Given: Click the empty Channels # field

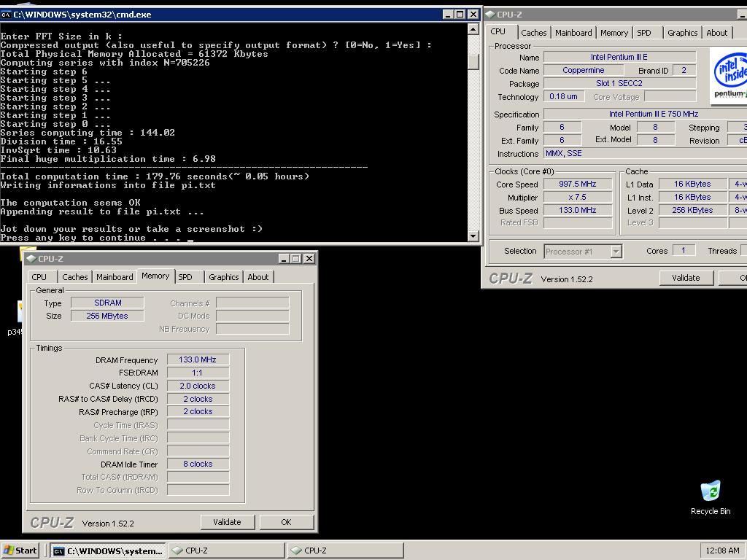Looking at the screenshot, I should click(x=252, y=303).
